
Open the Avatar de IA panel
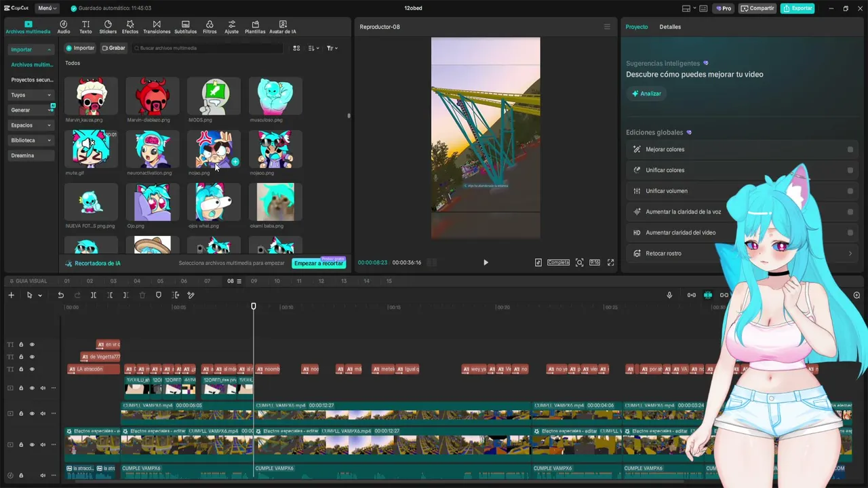click(x=283, y=27)
